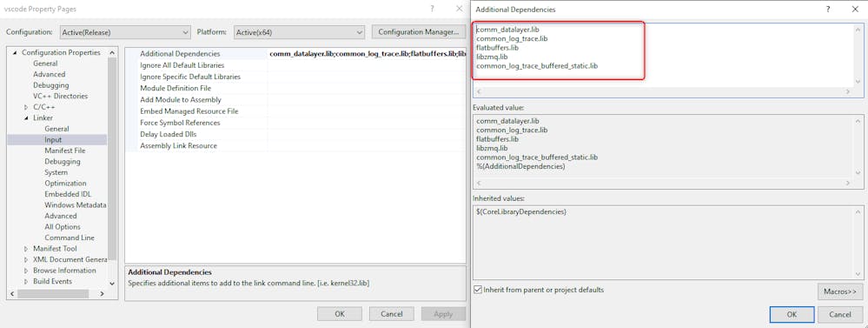
Task: Click flatbuffers.lib in the edit box
Action: pyautogui.click(x=497, y=48)
